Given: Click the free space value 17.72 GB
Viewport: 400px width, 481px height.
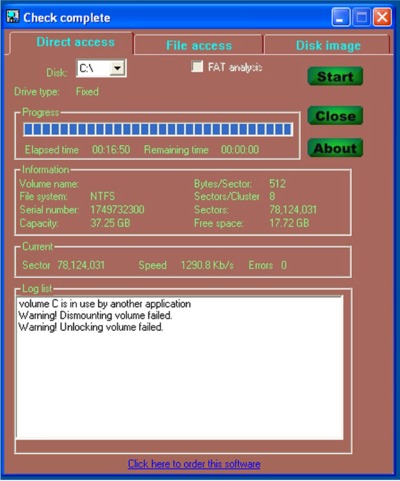Looking at the screenshot, I should 289,223.
